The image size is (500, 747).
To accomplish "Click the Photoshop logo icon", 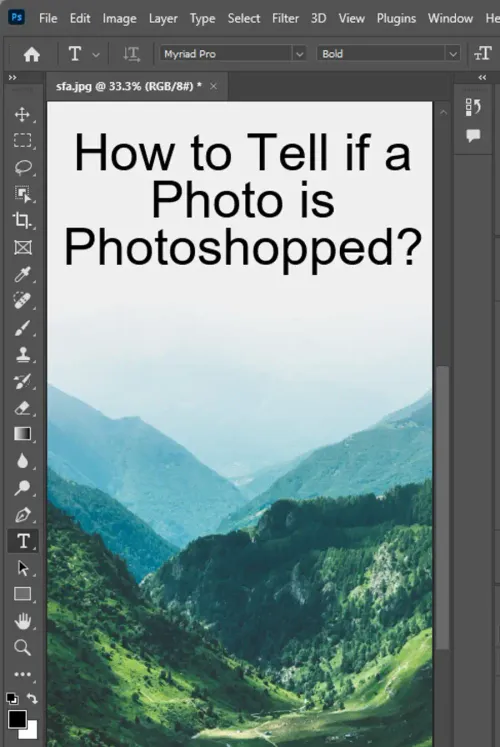I will (x=17, y=18).
